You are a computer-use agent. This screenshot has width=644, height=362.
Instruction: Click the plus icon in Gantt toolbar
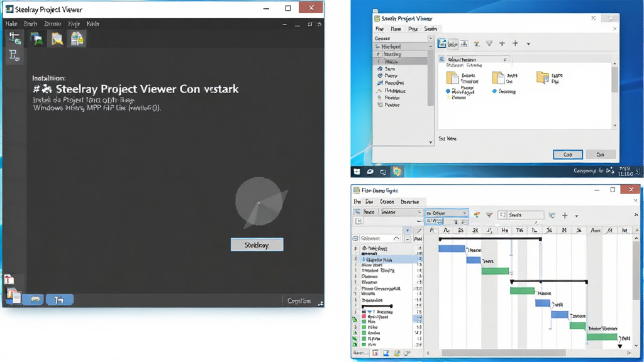(565, 216)
